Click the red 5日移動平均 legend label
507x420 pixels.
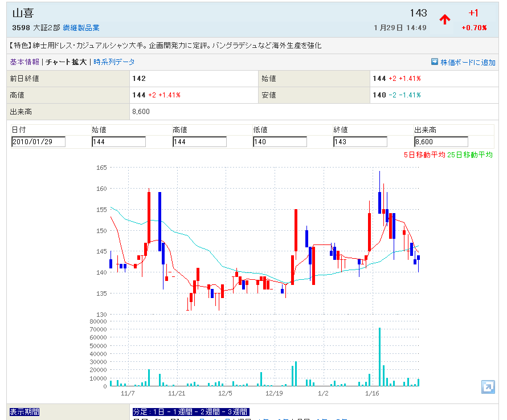[x=424, y=154]
